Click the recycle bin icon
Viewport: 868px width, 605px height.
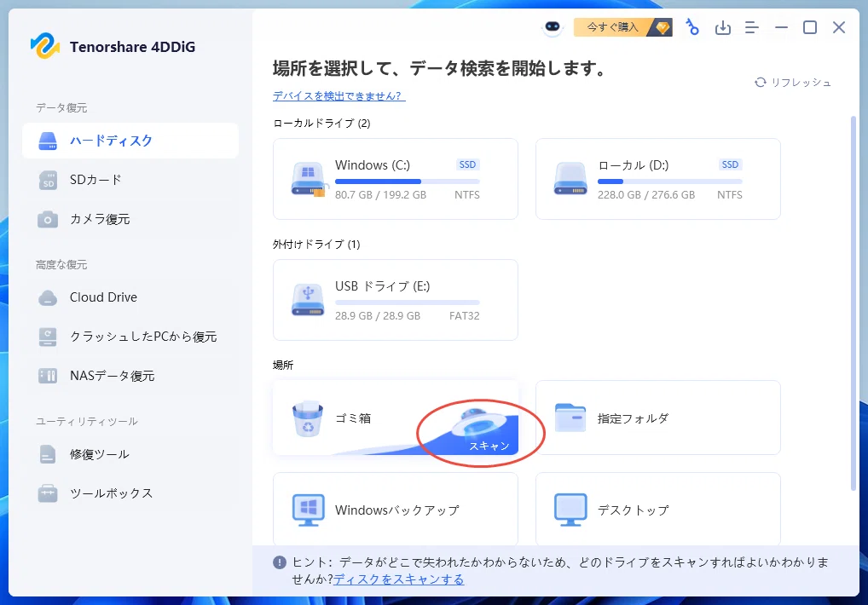[308, 418]
